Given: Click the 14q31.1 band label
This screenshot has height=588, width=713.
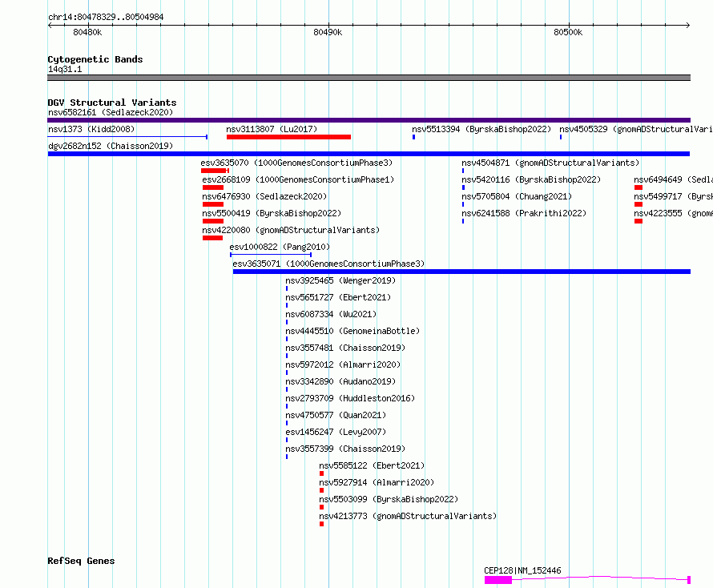Looking at the screenshot, I should pos(65,69).
